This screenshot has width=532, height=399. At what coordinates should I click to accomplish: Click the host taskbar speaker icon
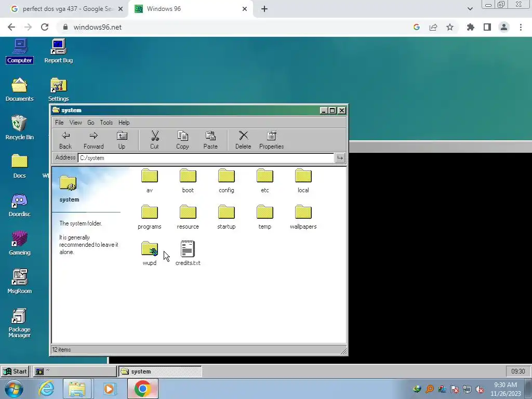point(480,389)
